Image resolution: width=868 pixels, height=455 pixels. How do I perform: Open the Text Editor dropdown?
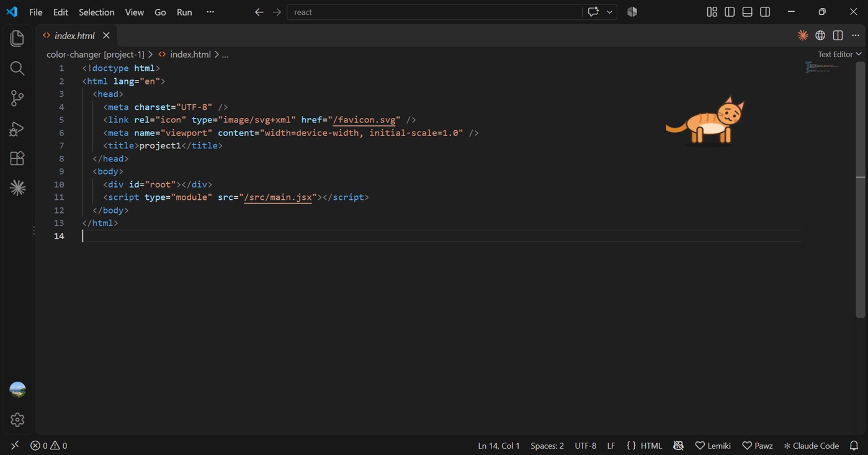[x=839, y=54]
